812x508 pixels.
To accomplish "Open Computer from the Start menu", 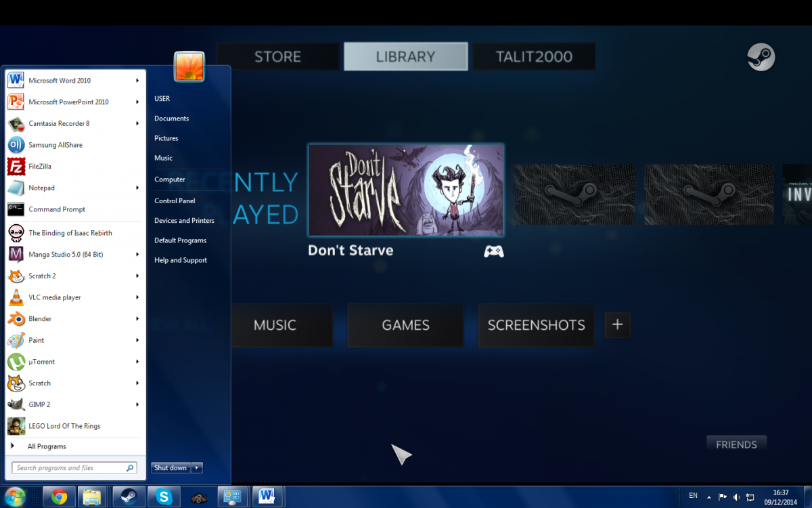I will [170, 179].
